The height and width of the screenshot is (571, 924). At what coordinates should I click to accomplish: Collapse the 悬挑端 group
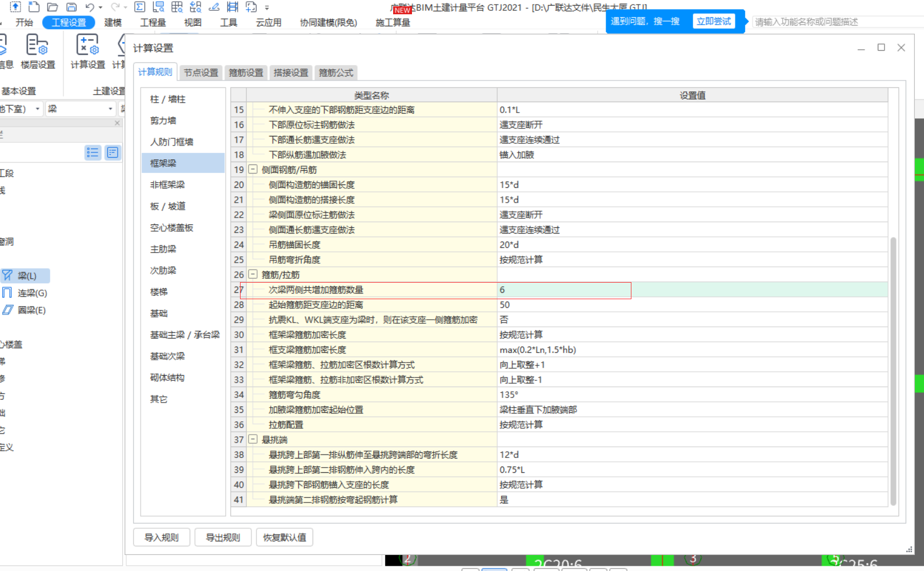coord(253,440)
